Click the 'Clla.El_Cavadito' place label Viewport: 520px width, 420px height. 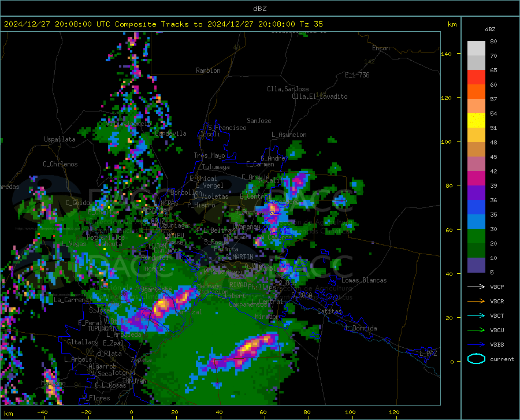point(320,96)
